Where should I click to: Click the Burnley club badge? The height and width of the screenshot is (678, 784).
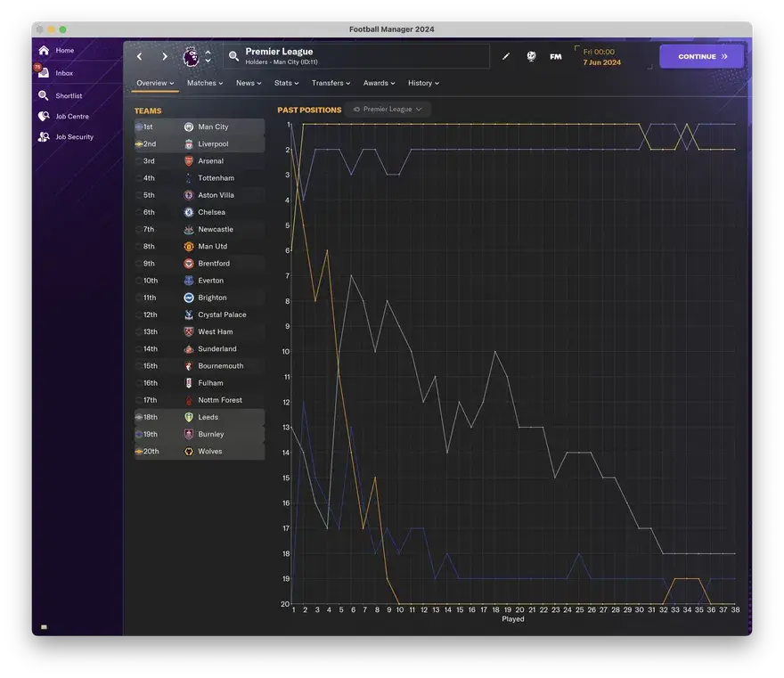[189, 434]
